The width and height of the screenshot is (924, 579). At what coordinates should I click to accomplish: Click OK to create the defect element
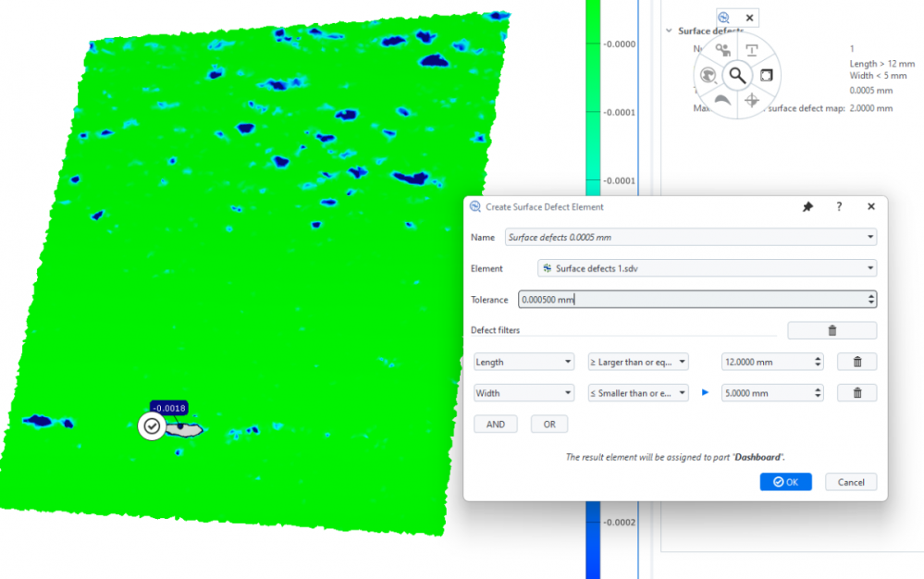pyautogui.click(x=785, y=482)
